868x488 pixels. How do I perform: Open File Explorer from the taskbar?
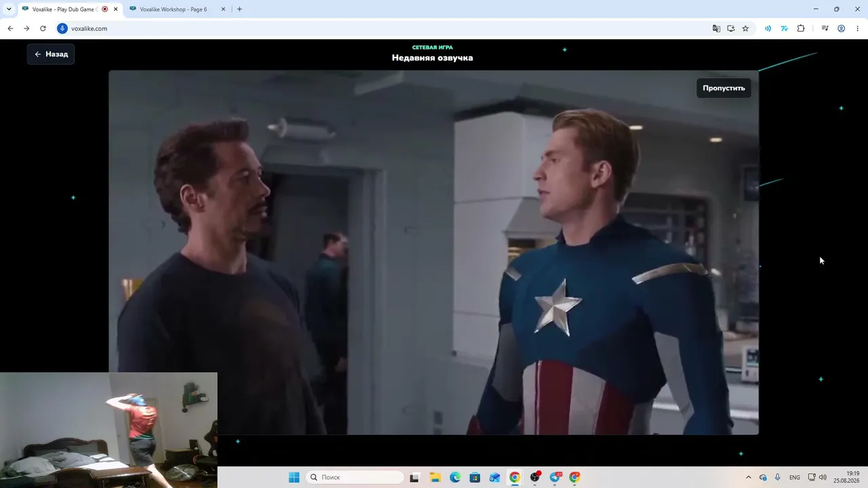(x=435, y=477)
